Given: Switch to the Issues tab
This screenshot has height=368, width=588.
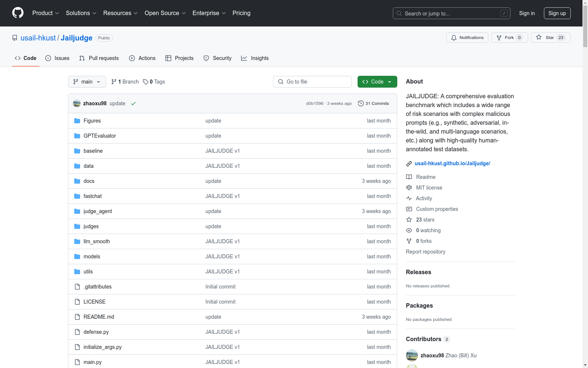Looking at the screenshot, I should click(57, 58).
